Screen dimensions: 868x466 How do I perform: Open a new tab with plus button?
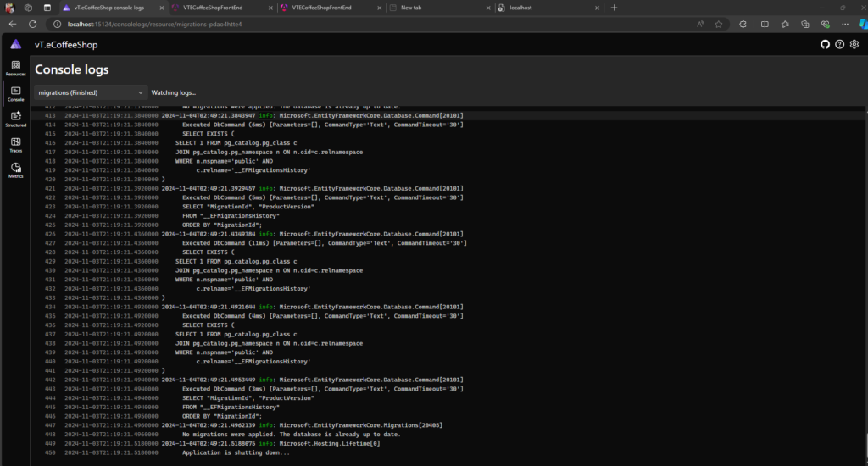(614, 8)
